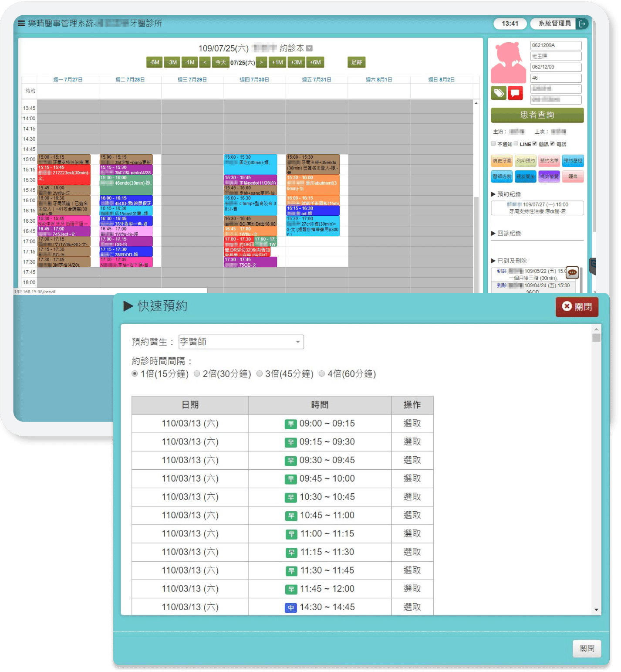Click the red 關閉 button in 快速預約

(x=577, y=307)
